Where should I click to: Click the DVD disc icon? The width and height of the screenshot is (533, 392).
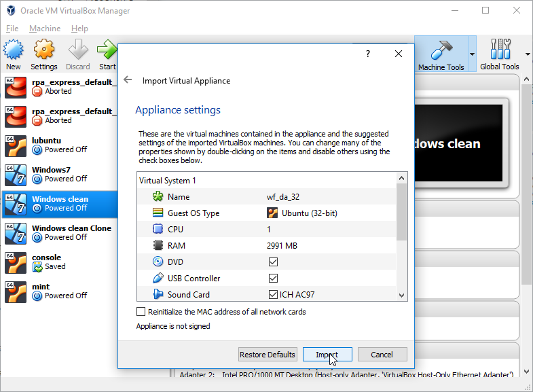tap(158, 262)
